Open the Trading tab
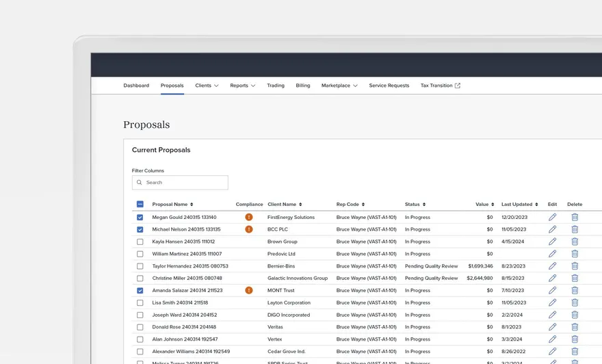The width and height of the screenshot is (602, 364). pos(276,86)
